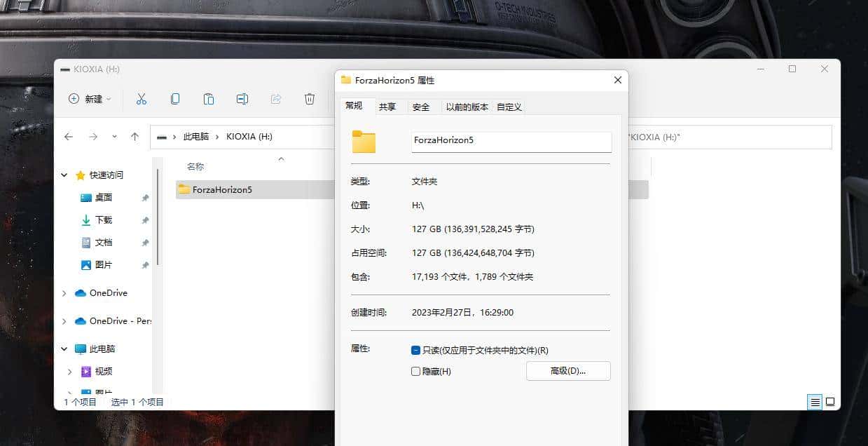Click the navigation Back arrow
Viewport: 868px width, 446px height.
[x=68, y=136]
